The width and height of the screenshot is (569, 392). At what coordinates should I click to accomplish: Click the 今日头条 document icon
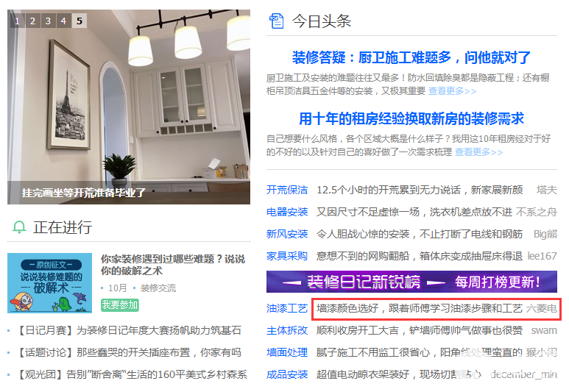coord(277,21)
